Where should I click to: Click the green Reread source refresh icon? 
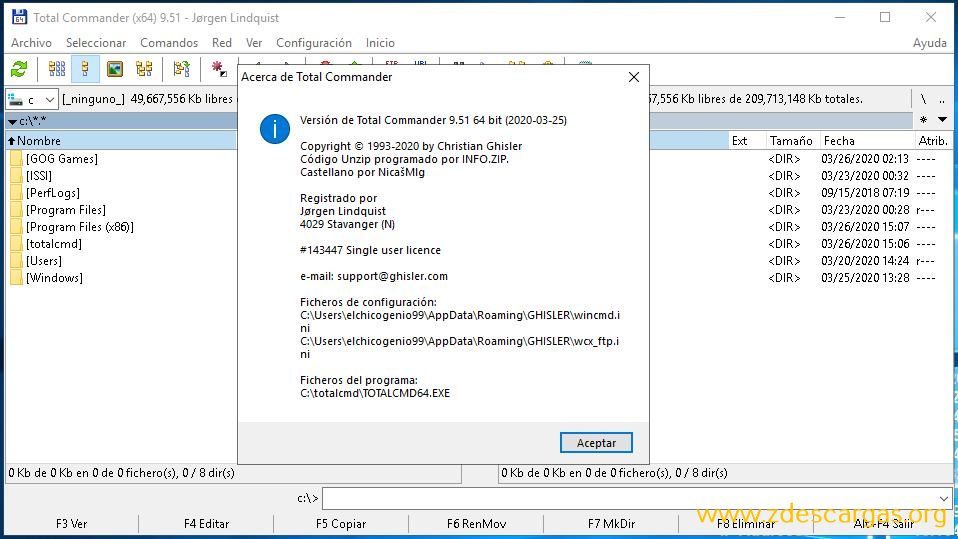[19, 69]
